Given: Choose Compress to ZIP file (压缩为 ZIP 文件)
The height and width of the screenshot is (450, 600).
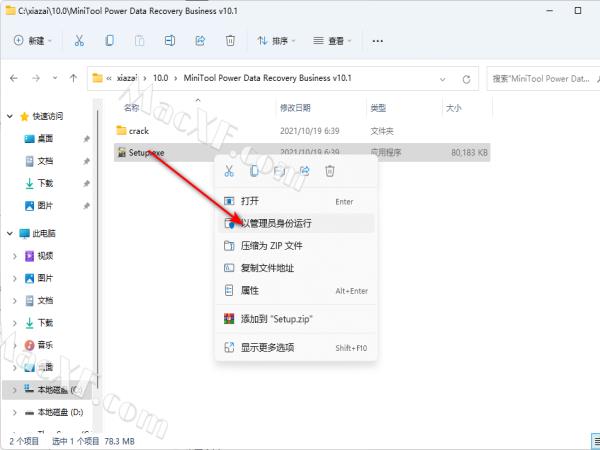Looking at the screenshot, I should pyautogui.click(x=295, y=246).
